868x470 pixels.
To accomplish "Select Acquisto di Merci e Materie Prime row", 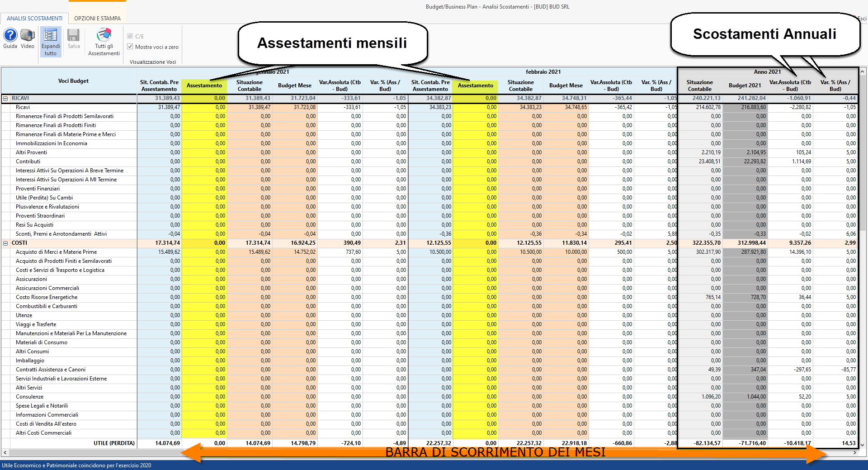I will pyautogui.click(x=56, y=252).
